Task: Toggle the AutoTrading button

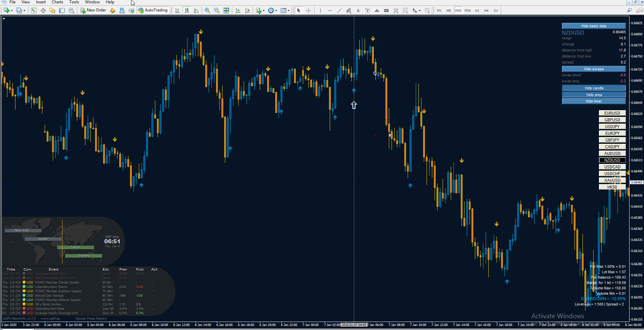Action: 153,10
